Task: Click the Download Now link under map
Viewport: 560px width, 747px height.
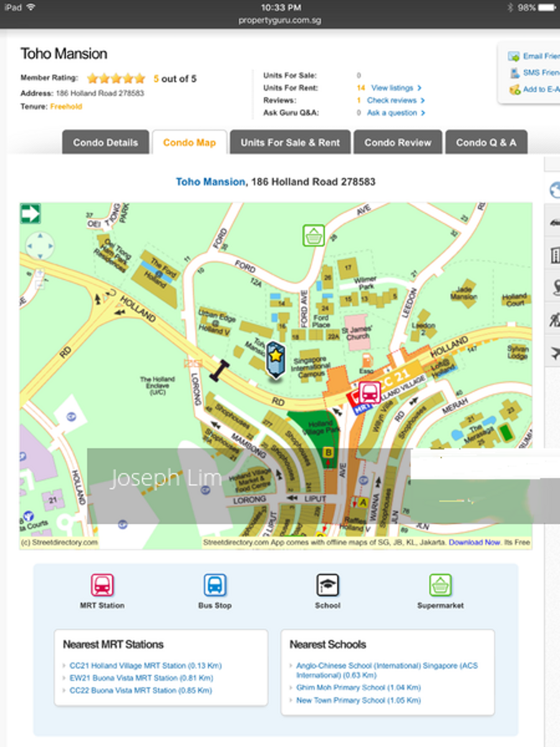Action: 474,542
